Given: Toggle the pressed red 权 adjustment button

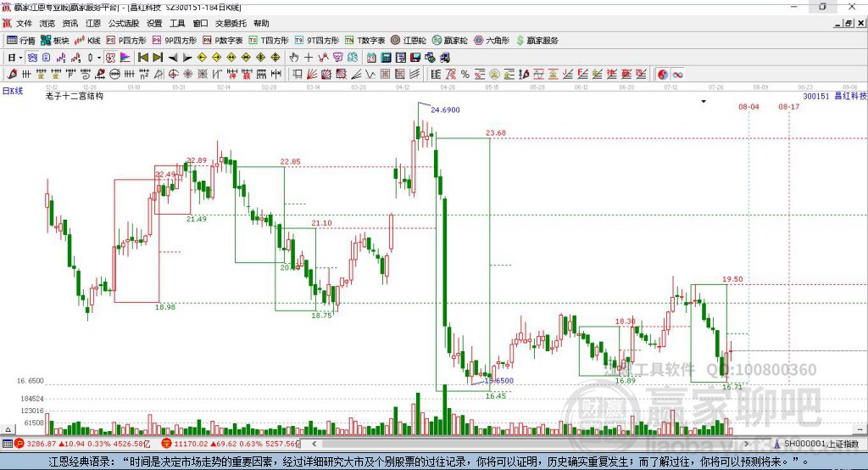Looking at the screenshot, I should pos(111,58).
